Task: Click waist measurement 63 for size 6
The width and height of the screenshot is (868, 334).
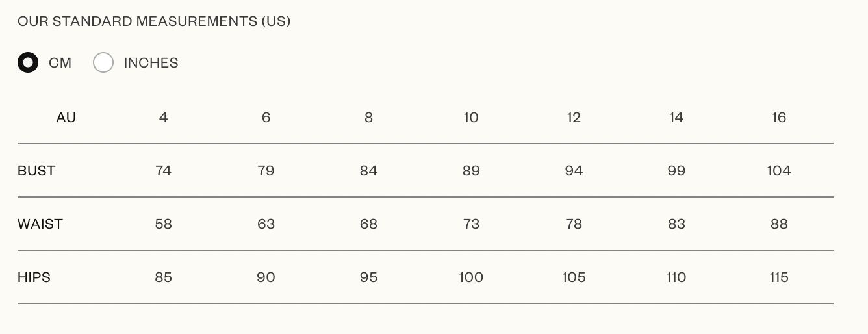Action: pyautogui.click(x=266, y=224)
